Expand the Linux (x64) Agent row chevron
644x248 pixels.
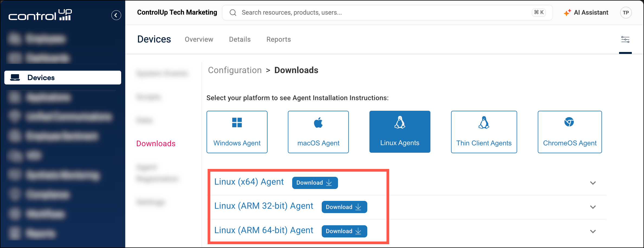[x=593, y=183]
